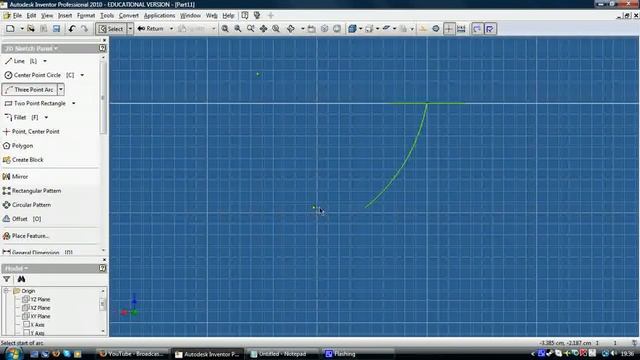Select the Polygon tool
Image resolution: width=640 pixels, height=360 pixels.
coord(18,146)
